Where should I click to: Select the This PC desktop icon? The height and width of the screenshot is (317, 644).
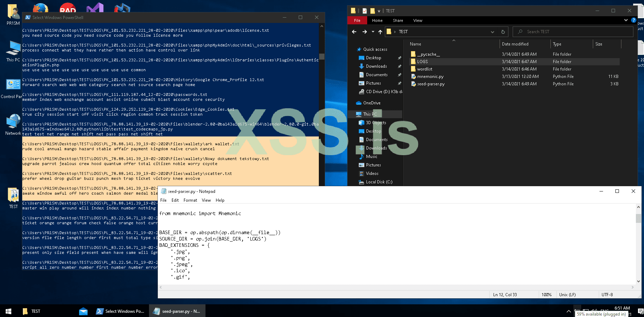coord(13,51)
